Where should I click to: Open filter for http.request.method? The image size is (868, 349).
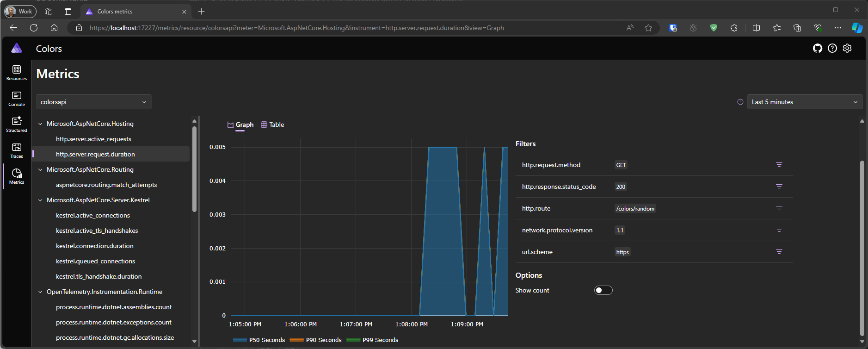click(x=779, y=165)
